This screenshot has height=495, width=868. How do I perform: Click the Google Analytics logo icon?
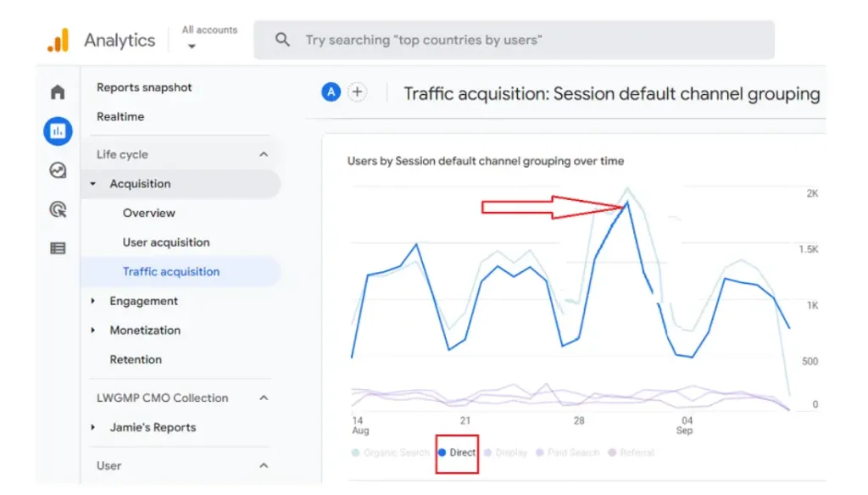(x=58, y=40)
